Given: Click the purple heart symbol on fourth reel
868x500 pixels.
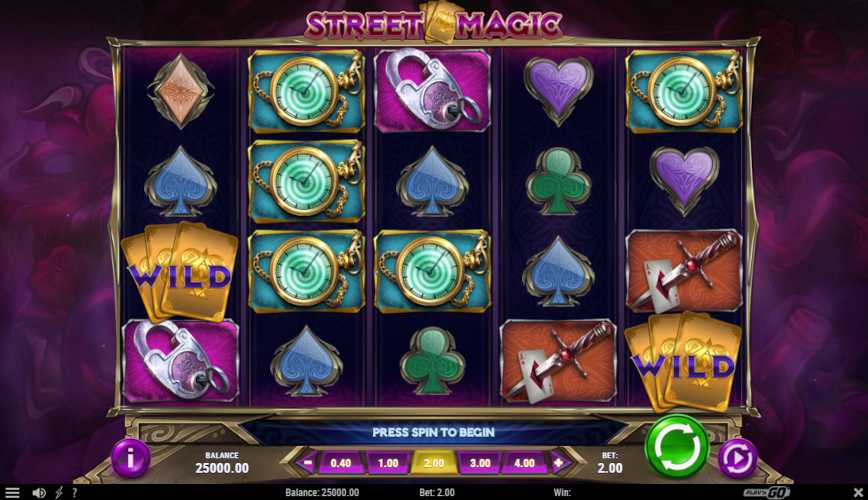Looking at the screenshot, I should 558,90.
